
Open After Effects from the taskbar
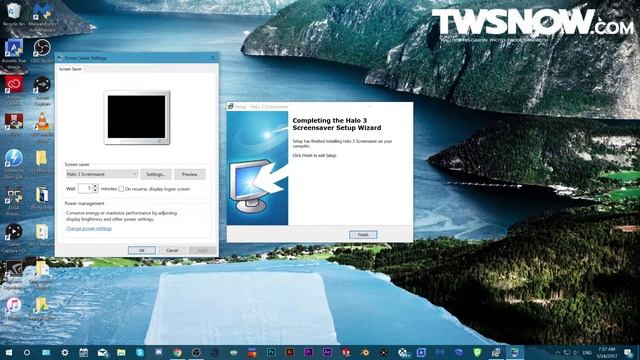pos(327,352)
